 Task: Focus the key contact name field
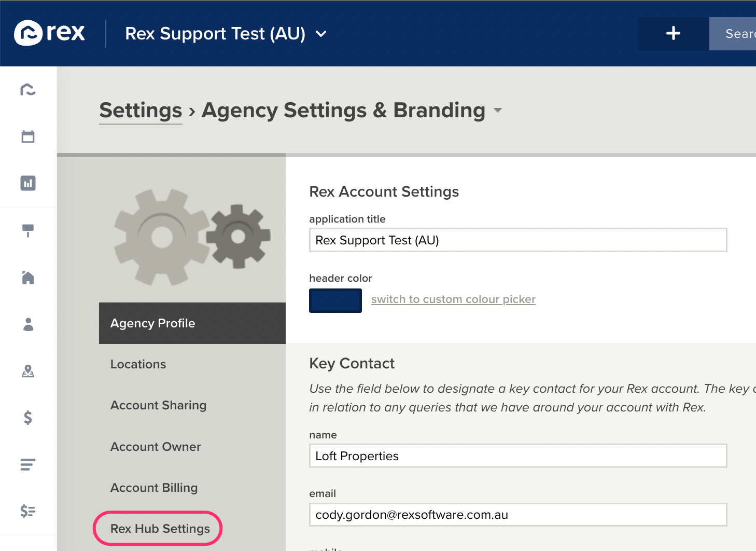click(518, 456)
